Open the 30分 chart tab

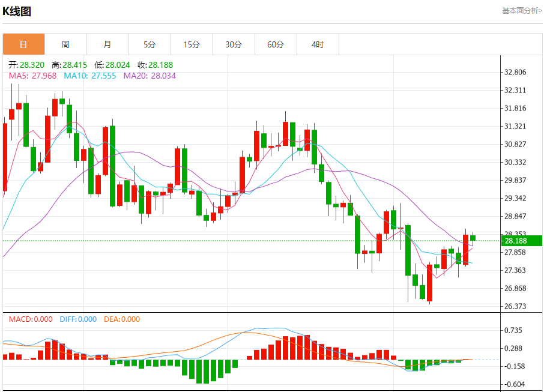coord(234,44)
